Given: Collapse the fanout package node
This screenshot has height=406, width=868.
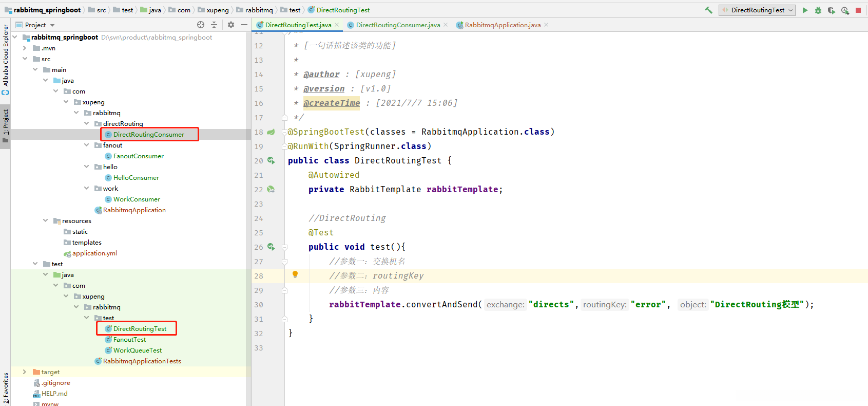Looking at the screenshot, I should (x=86, y=145).
